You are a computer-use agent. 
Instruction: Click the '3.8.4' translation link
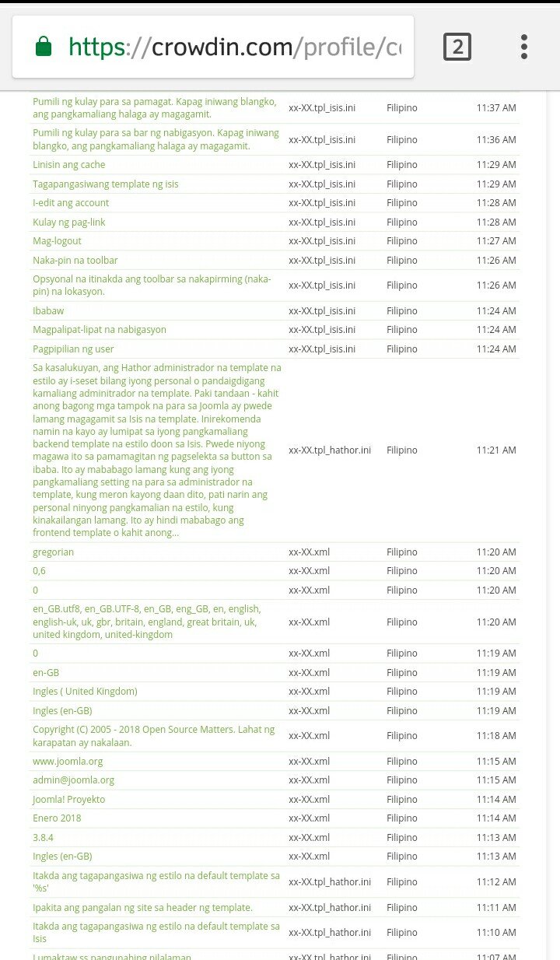43,838
